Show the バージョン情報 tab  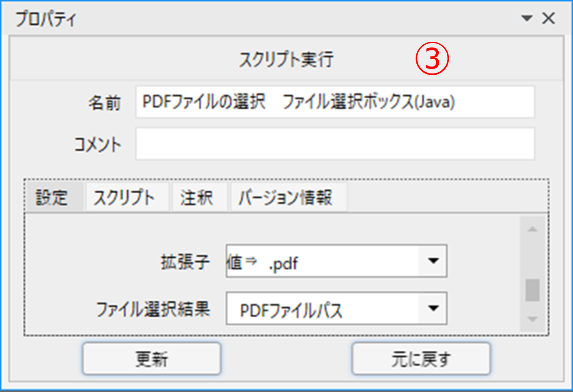[x=285, y=198]
